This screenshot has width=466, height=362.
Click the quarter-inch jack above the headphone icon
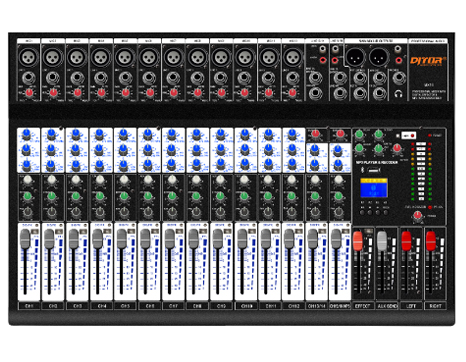(399, 78)
